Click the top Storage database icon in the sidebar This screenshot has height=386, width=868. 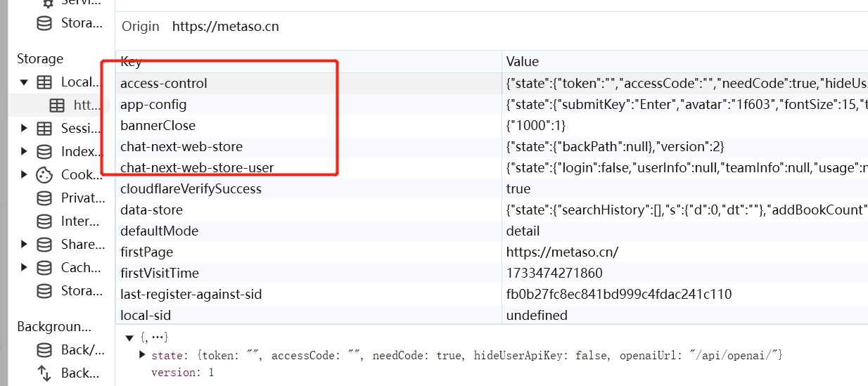pos(44,23)
